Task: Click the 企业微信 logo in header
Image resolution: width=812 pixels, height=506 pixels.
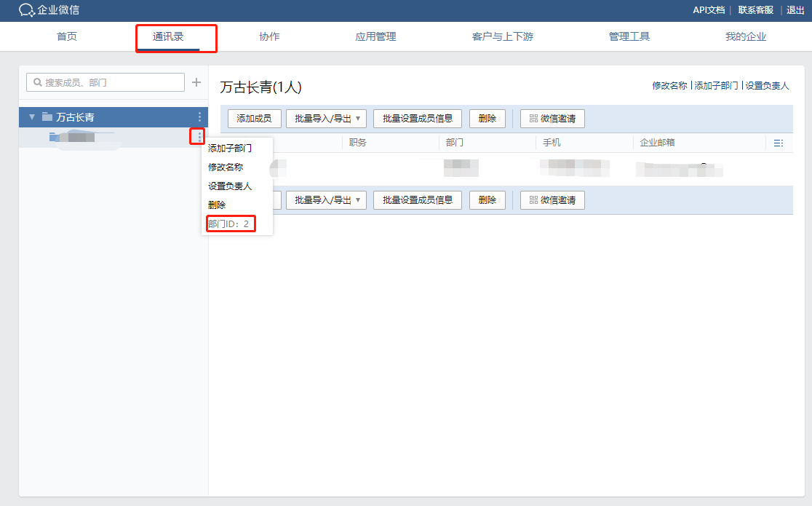Action: [x=49, y=10]
